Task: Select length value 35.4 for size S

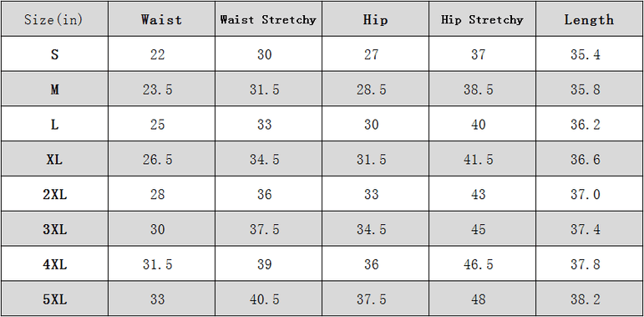Action: (585, 54)
